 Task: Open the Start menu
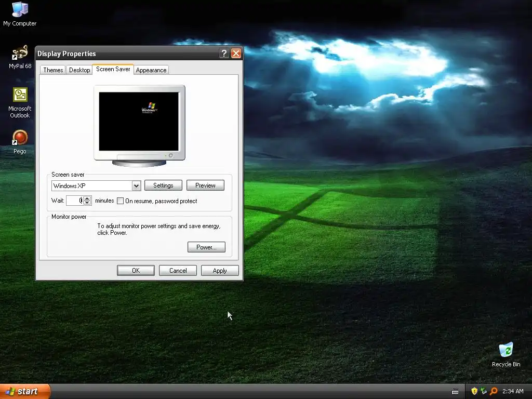coord(25,391)
